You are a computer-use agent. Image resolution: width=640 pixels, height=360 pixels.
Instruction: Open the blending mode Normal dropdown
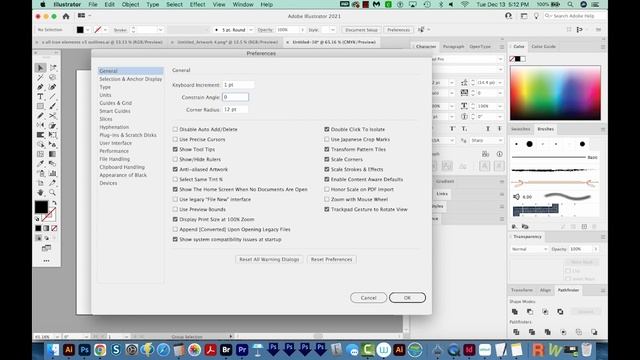click(529, 249)
